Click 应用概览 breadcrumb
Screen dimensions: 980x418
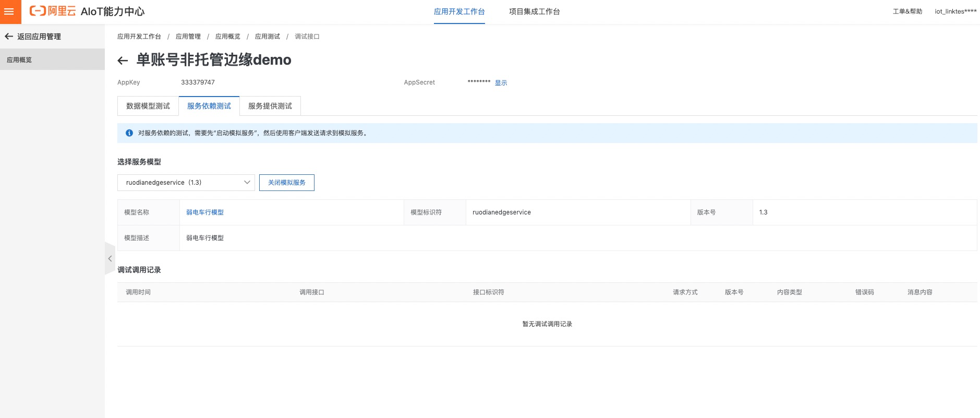coord(228,37)
